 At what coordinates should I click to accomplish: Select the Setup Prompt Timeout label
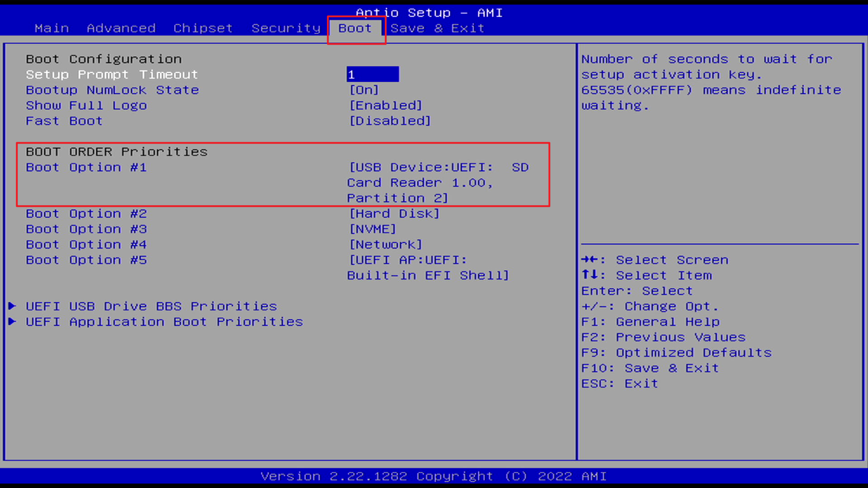coord(112,74)
